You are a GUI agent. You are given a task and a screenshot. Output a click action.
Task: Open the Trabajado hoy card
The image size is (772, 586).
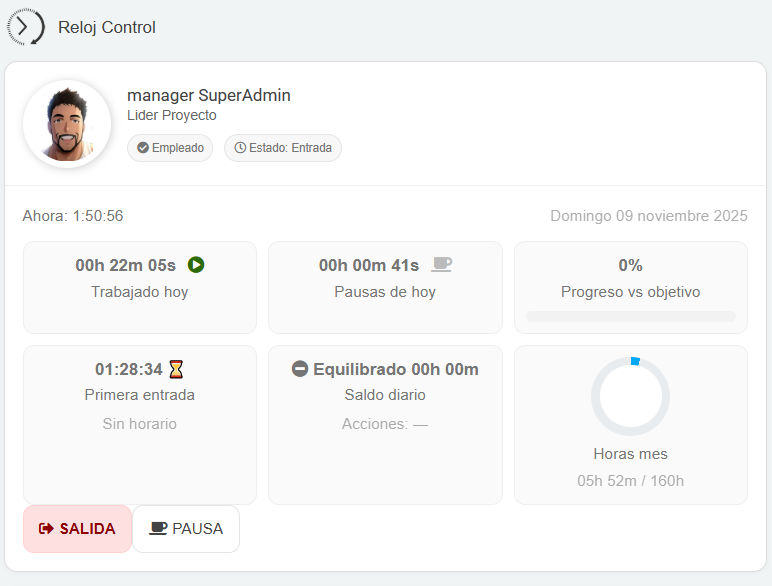[x=140, y=287]
